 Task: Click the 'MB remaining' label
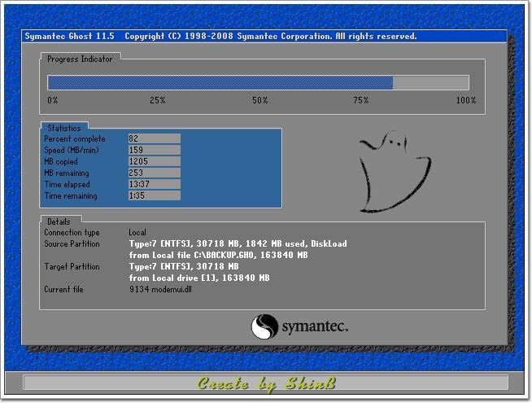coord(67,173)
